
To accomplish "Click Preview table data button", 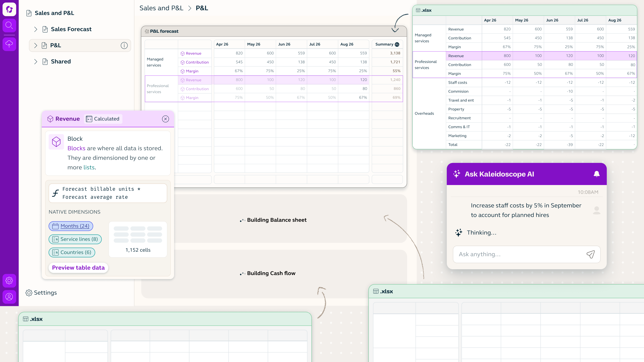I will tap(78, 268).
